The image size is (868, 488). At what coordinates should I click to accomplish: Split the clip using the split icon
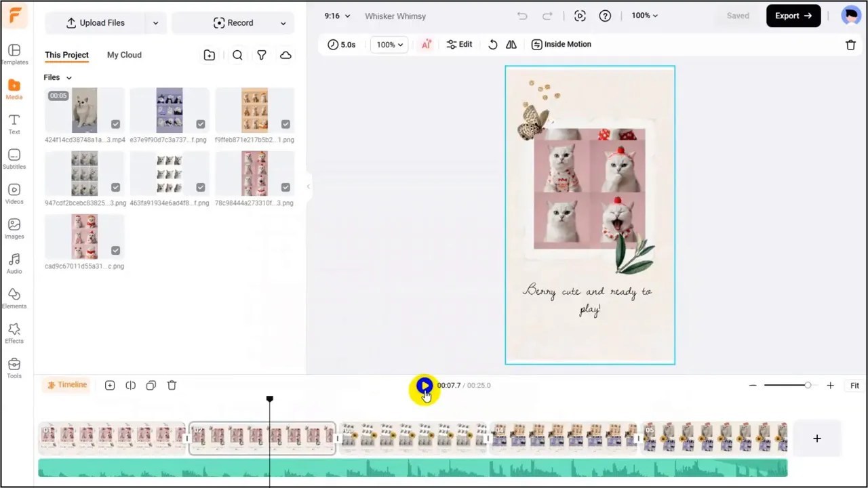click(x=130, y=385)
